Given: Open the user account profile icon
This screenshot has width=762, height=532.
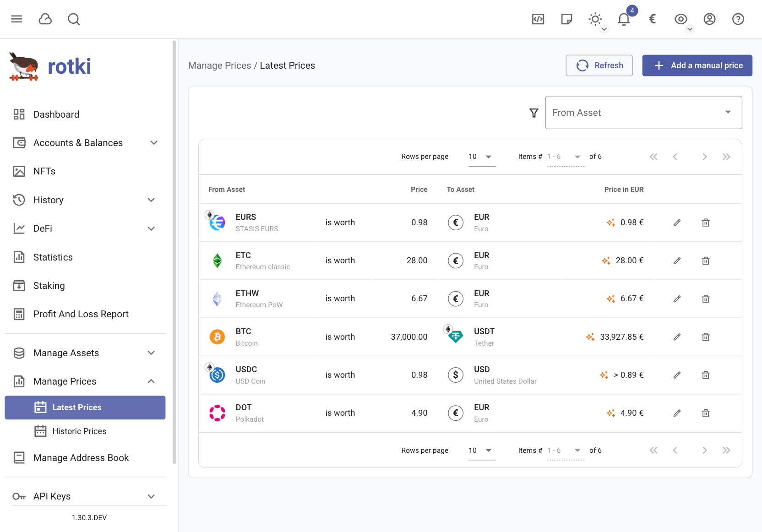Looking at the screenshot, I should tap(709, 19).
